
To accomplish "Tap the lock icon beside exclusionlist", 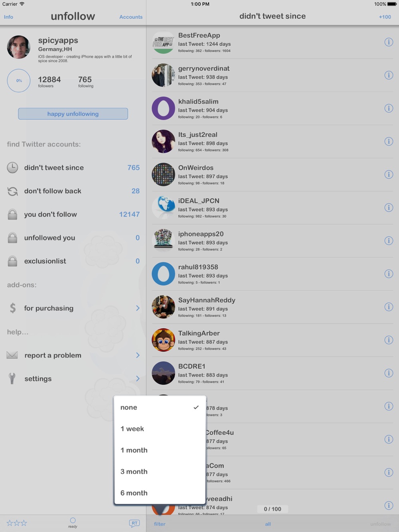I will click(12, 261).
